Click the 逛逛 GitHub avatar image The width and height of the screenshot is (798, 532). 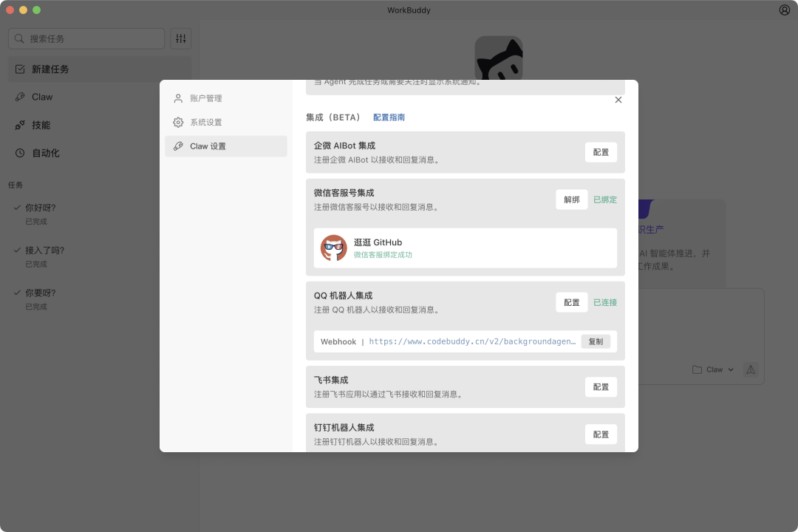(334, 248)
